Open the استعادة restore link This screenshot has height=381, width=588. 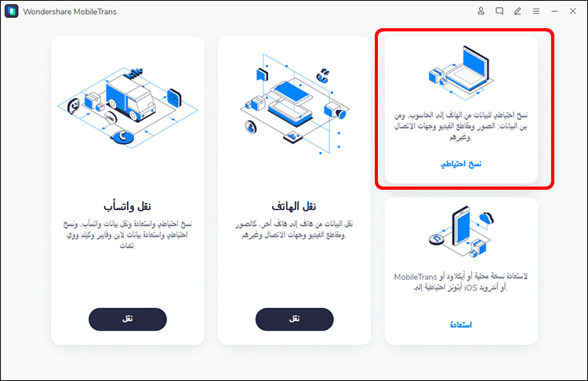(x=461, y=325)
